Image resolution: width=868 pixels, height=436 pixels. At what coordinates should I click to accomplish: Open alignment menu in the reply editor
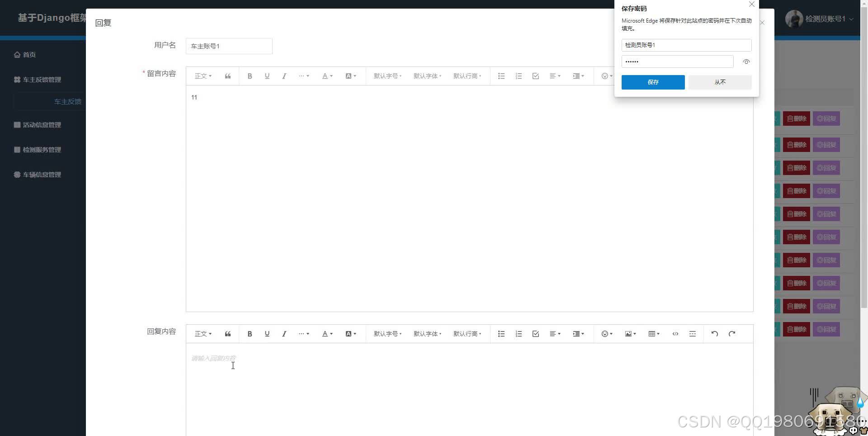(555, 334)
